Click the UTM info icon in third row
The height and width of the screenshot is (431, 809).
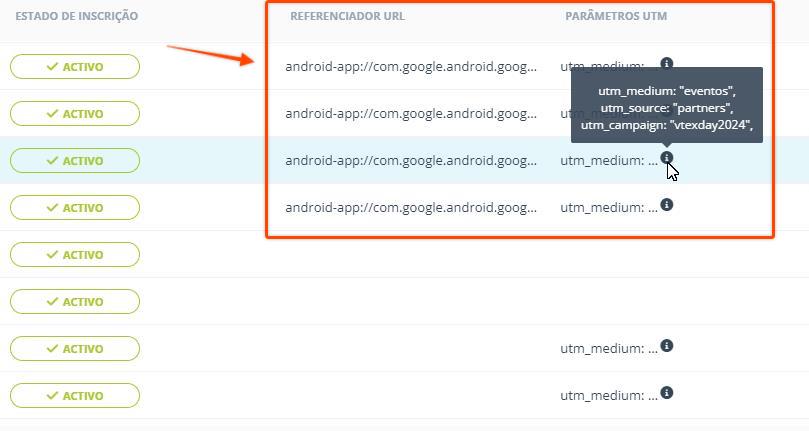(667, 158)
